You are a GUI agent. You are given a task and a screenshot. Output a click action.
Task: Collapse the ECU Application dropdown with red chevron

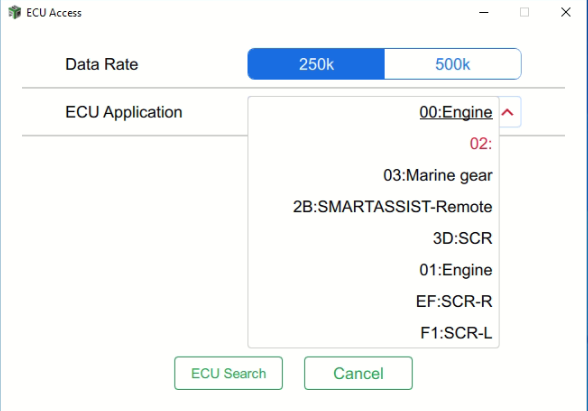click(508, 112)
